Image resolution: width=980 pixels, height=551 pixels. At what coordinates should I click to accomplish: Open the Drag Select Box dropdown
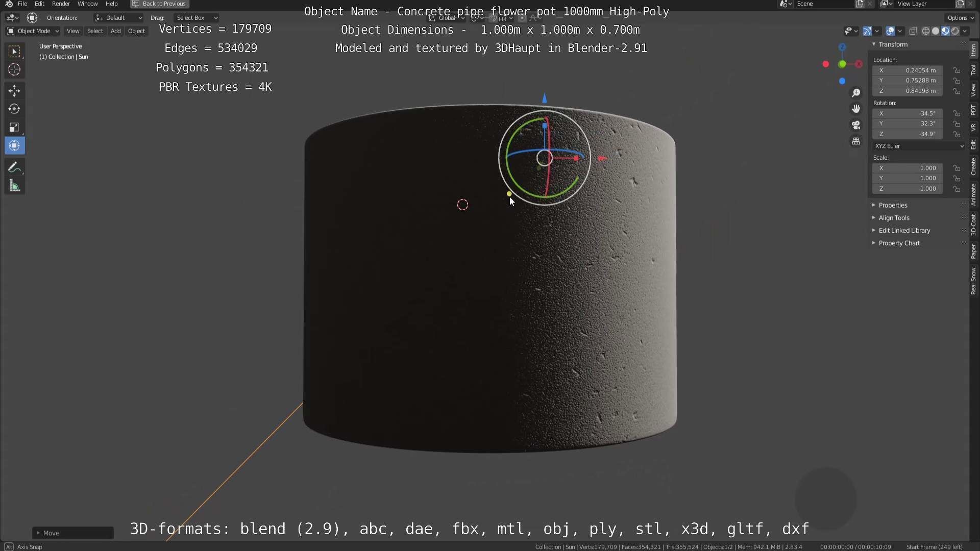(197, 18)
